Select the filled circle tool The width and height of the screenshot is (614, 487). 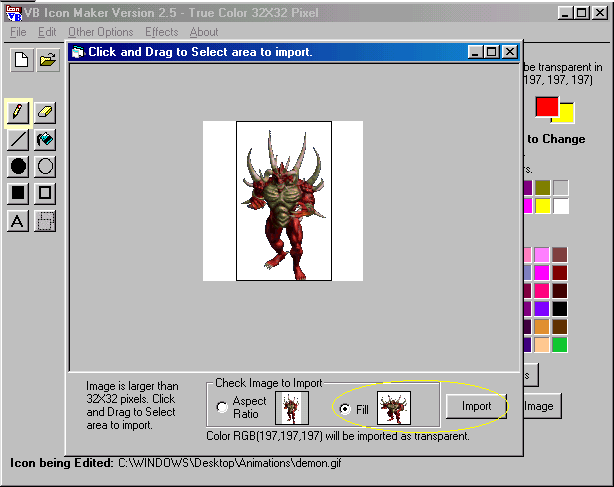(18, 166)
